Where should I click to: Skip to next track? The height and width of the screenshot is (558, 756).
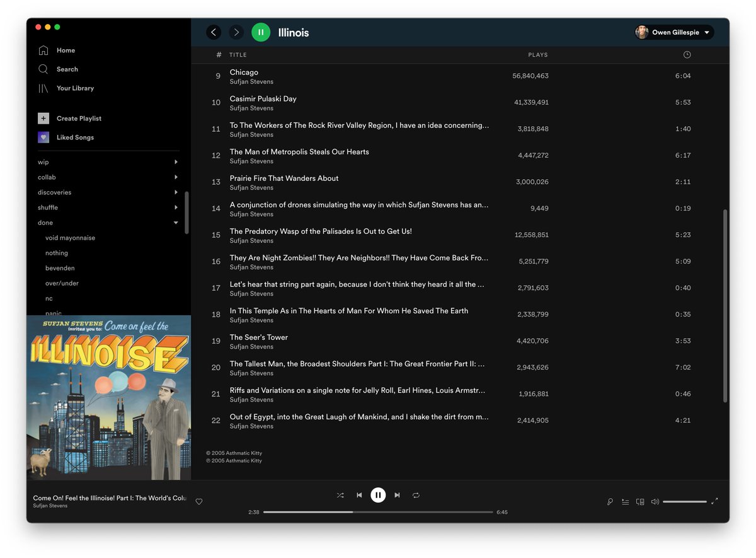(397, 495)
